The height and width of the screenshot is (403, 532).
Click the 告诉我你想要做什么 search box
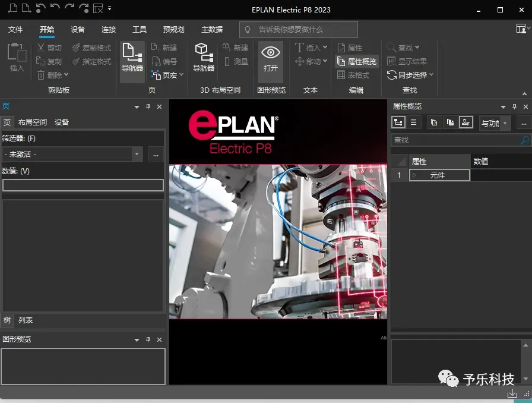coord(298,30)
